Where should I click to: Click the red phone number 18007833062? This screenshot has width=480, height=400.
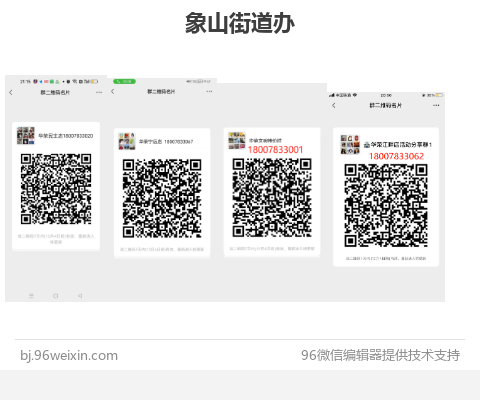point(396,156)
